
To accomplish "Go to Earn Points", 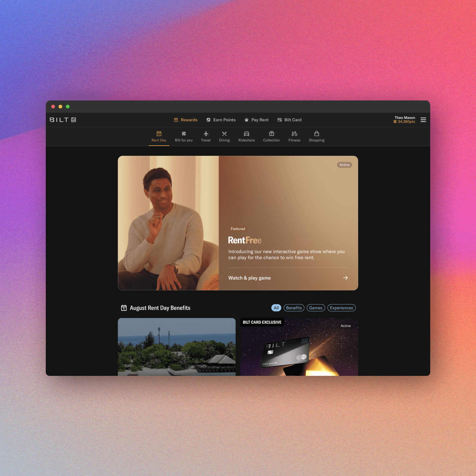I will click(221, 120).
